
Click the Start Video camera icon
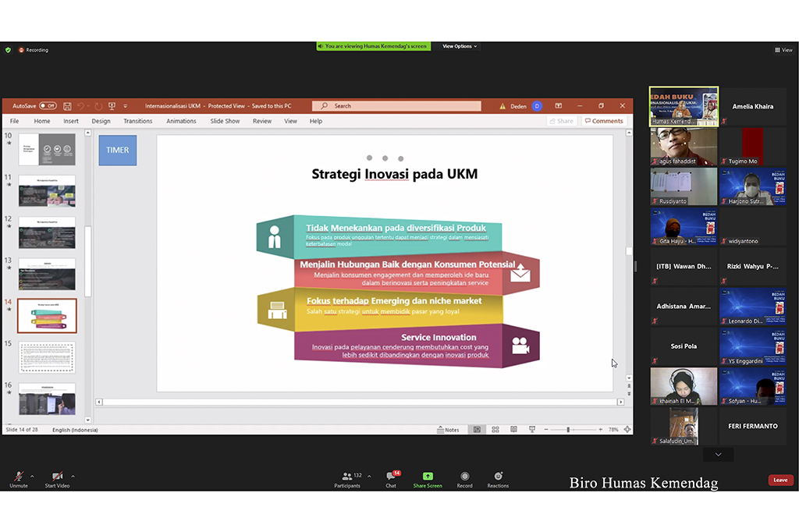[x=58, y=477]
